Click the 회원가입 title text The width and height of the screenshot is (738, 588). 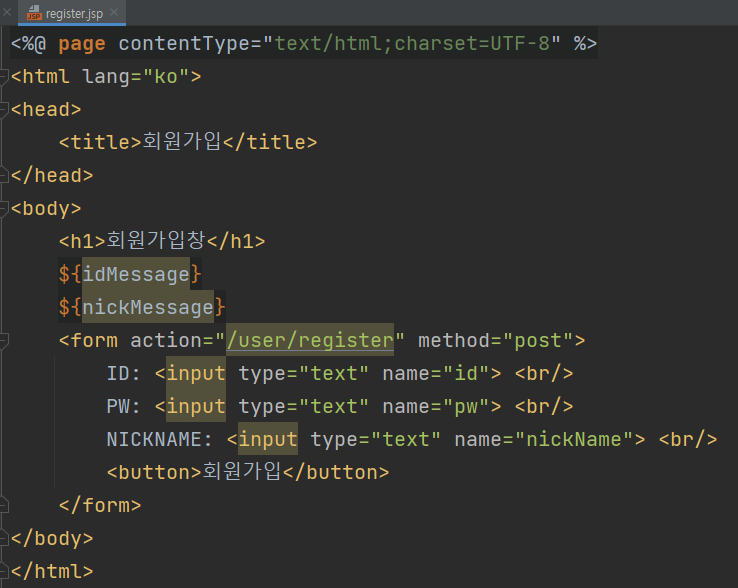pos(181,141)
